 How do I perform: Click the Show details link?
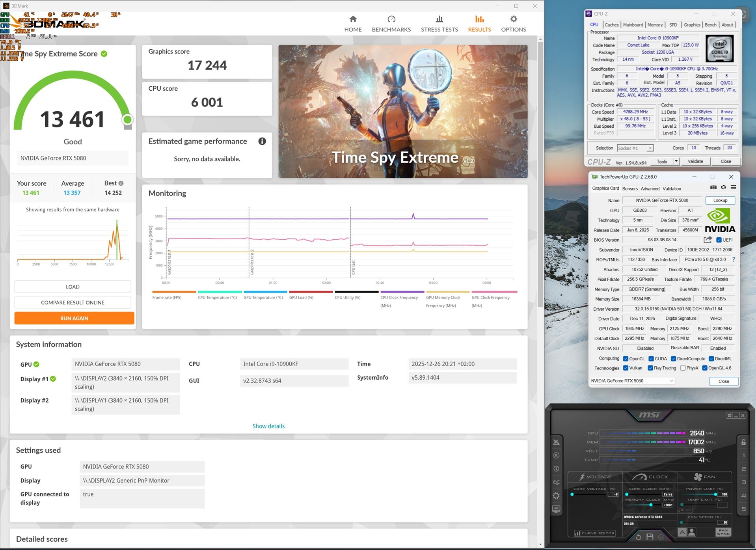[268, 426]
